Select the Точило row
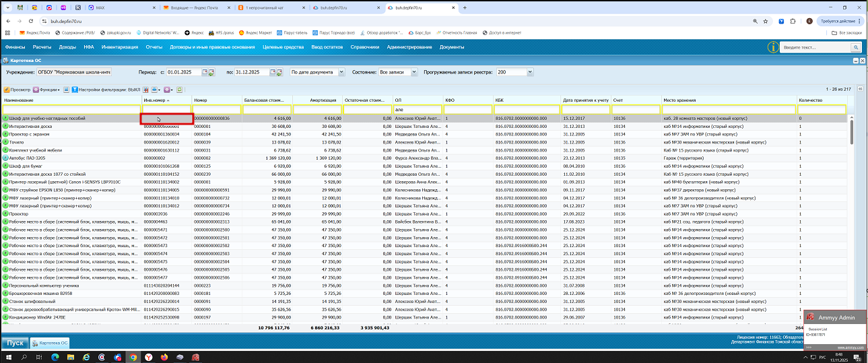This screenshot has width=868, height=363. pos(424,142)
